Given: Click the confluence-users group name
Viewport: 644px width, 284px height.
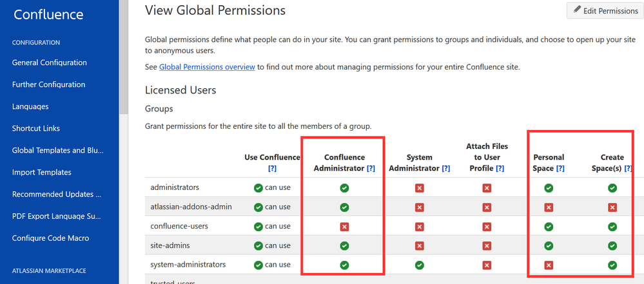Looking at the screenshot, I should [179, 226].
